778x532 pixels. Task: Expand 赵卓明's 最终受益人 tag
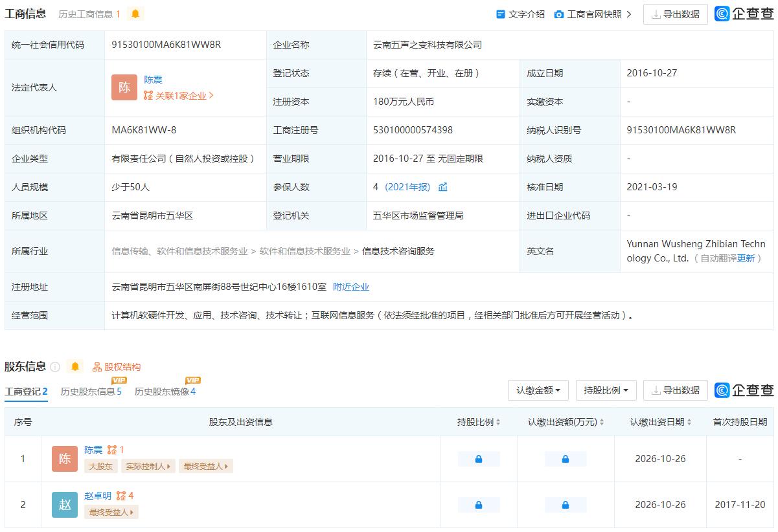111,512
